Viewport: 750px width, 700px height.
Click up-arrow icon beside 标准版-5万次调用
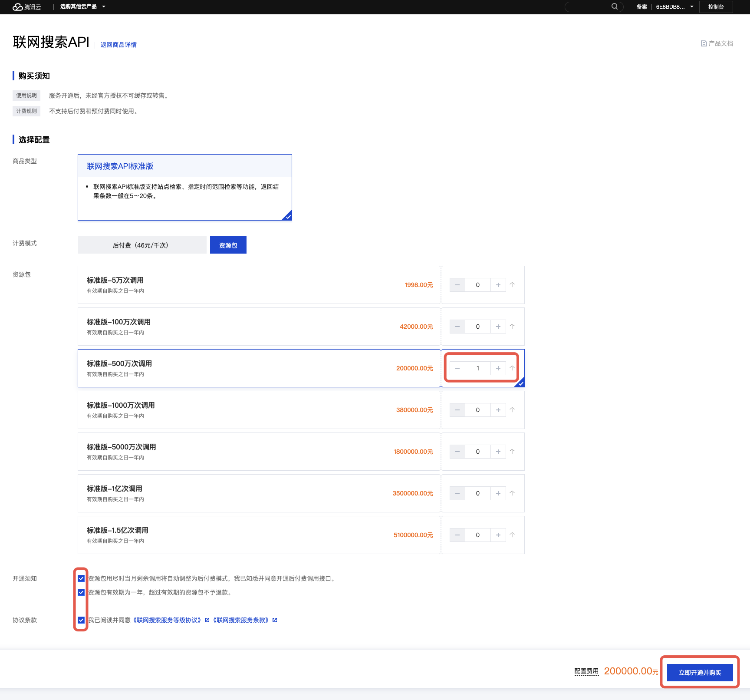click(512, 285)
